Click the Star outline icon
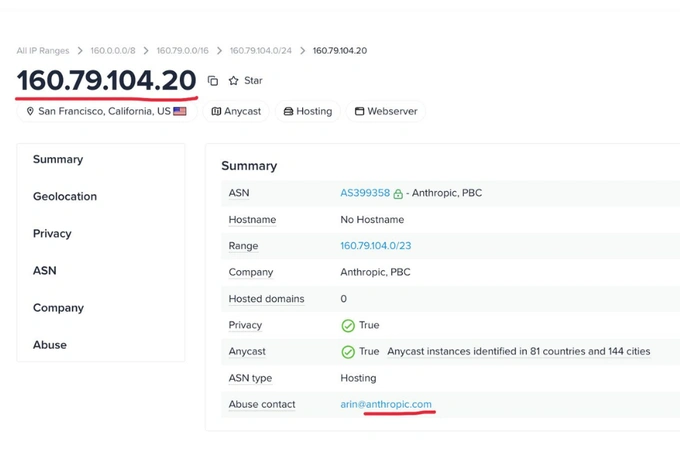 [234, 81]
